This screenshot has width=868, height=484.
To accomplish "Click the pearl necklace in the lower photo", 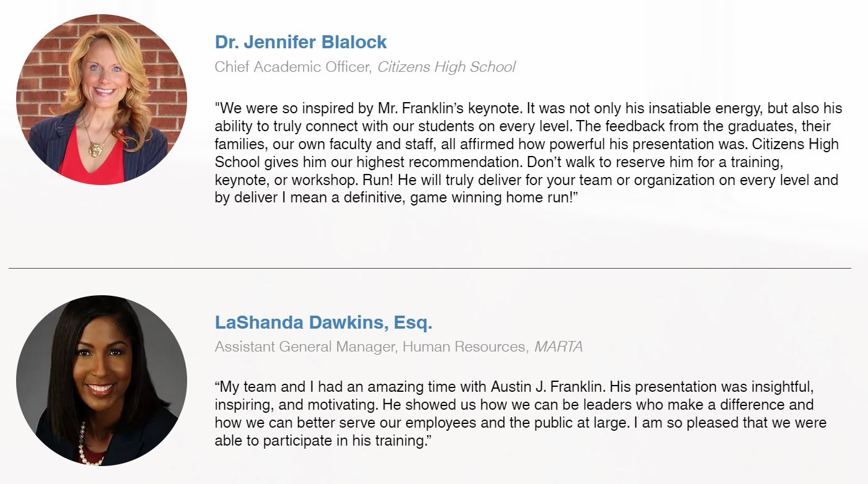I will (82, 443).
